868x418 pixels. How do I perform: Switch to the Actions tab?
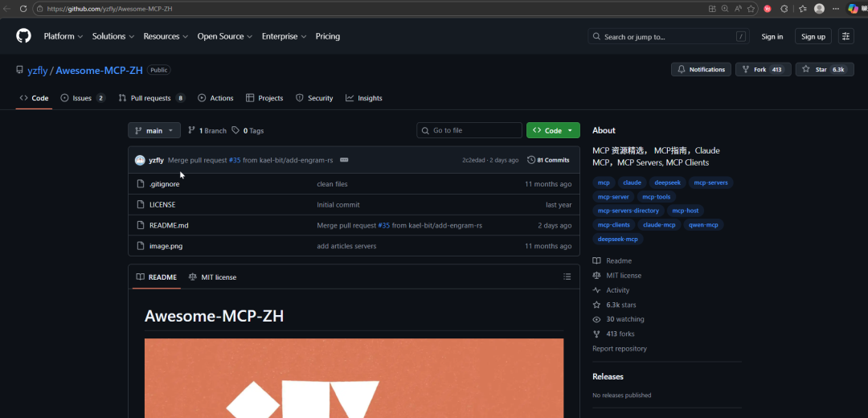(x=215, y=98)
